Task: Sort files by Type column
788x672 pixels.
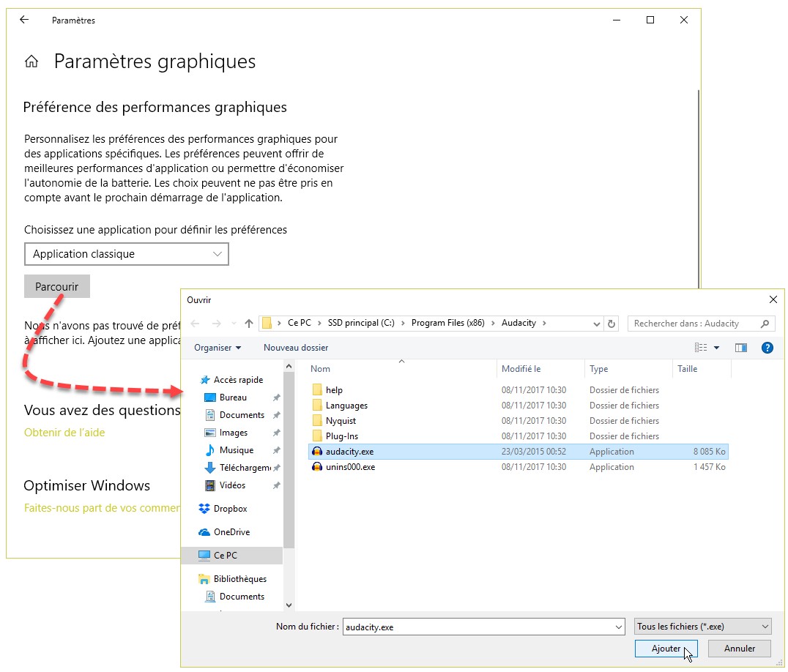Action: tap(598, 369)
